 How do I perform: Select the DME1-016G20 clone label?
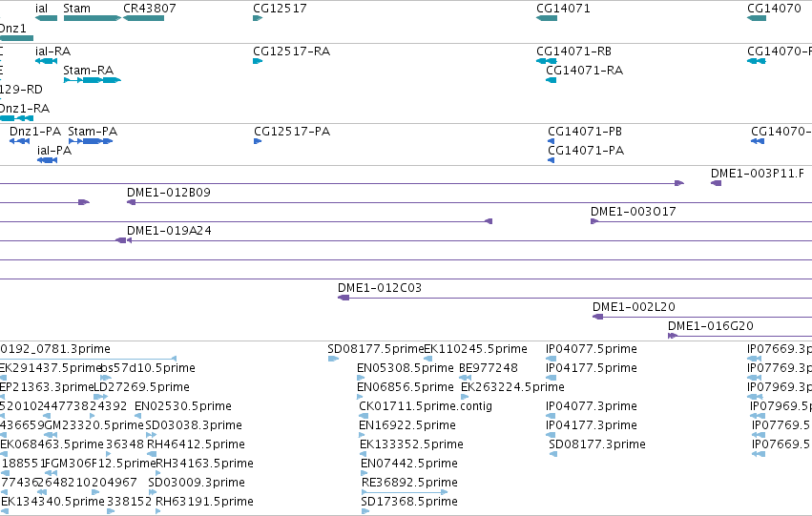pyautogui.click(x=711, y=326)
